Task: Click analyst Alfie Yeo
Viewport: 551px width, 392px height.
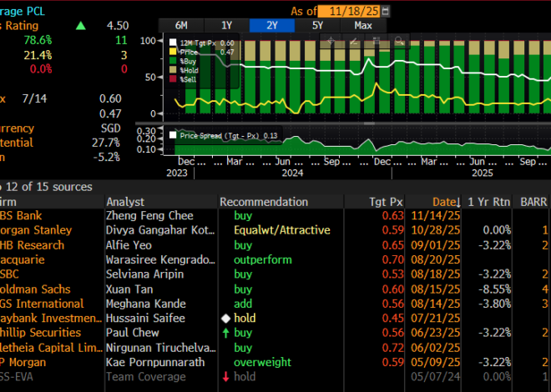Action: click(129, 245)
